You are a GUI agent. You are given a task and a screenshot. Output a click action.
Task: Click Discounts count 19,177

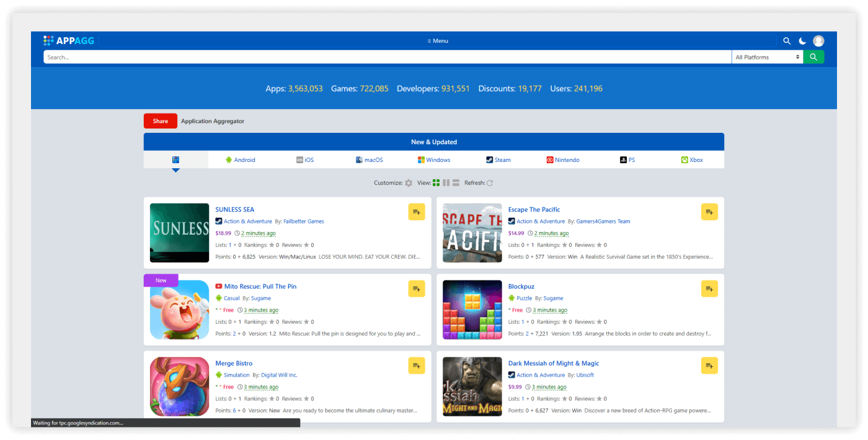click(x=530, y=89)
